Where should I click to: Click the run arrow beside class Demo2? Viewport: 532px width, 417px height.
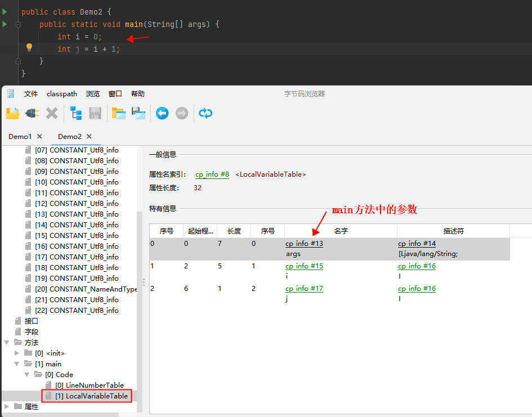[x=5, y=12]
